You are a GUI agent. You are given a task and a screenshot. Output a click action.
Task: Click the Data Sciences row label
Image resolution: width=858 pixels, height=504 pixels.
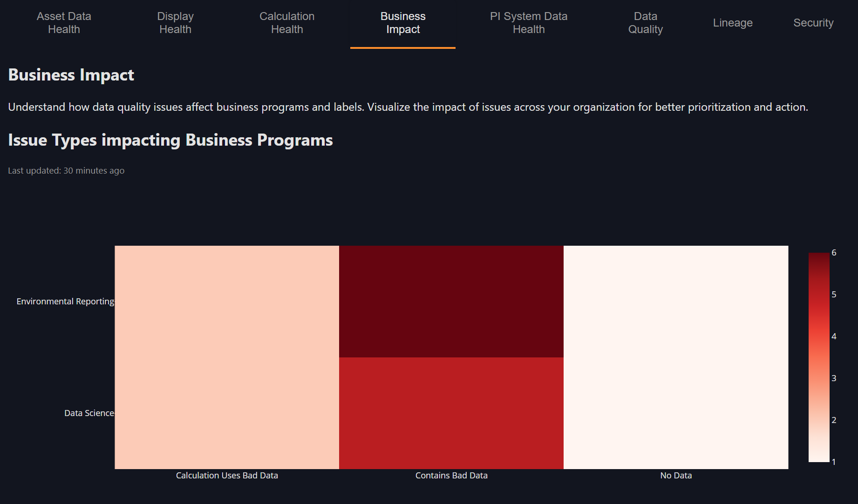click(x=89, y=413)
